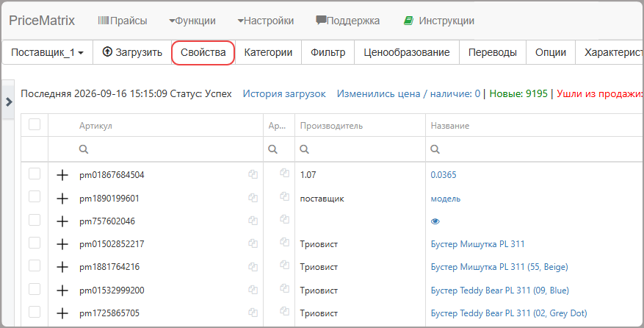This screenshot has width=644, height=328.
Task: Click the Загрузить upload button
Action: pyautogui.click(x=132, y=52)
